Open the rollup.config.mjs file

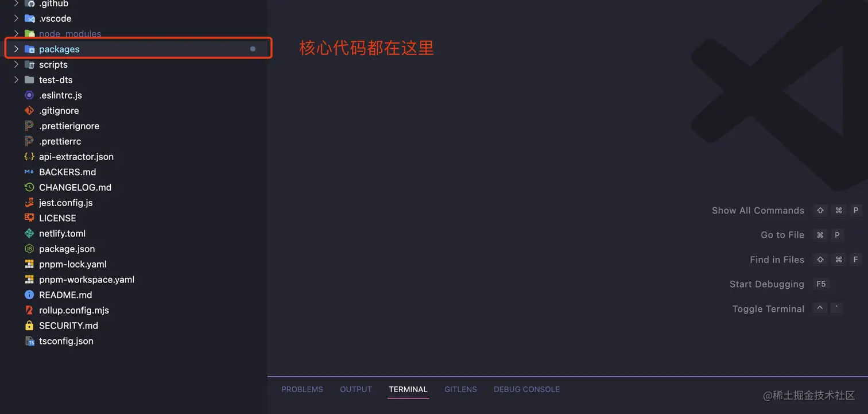pyautogui.click(x=74, y=310)
